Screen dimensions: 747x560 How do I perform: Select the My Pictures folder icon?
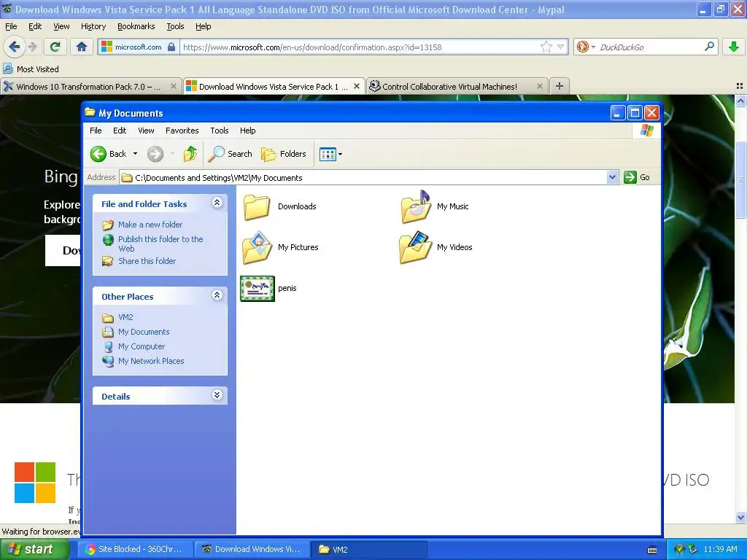(x=257, y=247)
